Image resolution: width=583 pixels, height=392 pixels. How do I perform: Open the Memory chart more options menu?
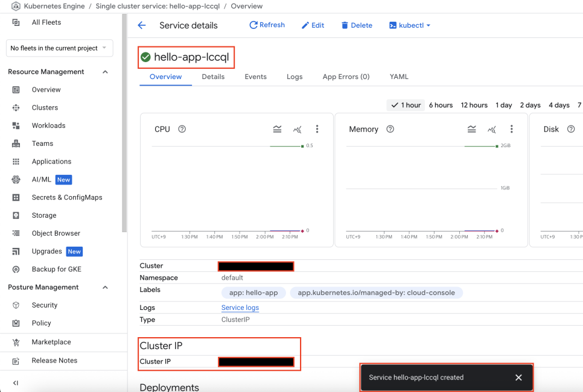[x=512, y=129]
